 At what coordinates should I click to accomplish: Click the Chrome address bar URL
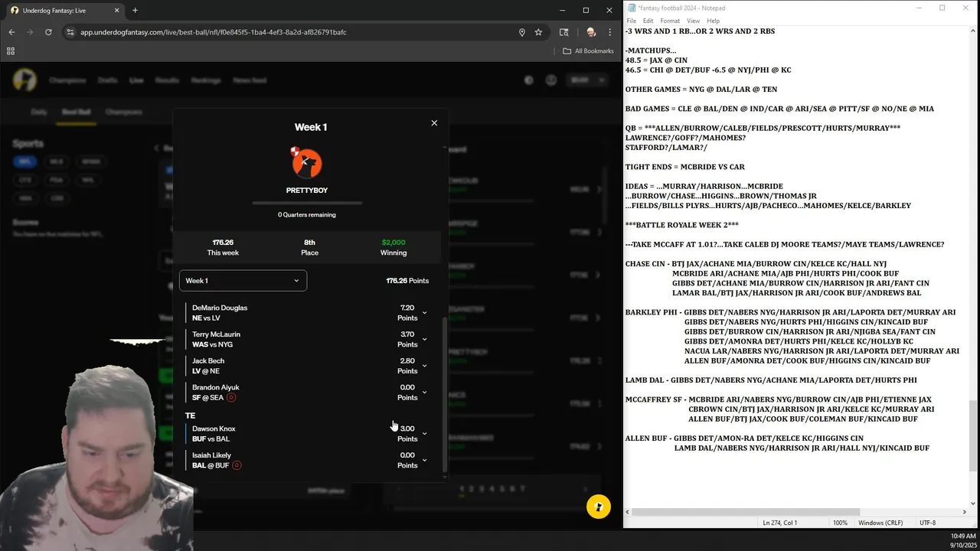click(x=214, y=32)
